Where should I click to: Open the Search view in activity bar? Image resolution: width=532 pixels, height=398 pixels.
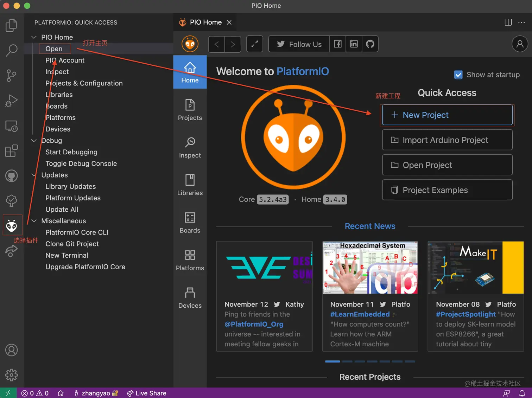[11, 50]
